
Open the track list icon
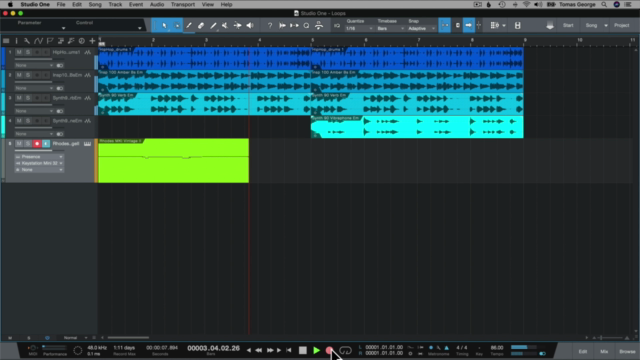point(6,41)
